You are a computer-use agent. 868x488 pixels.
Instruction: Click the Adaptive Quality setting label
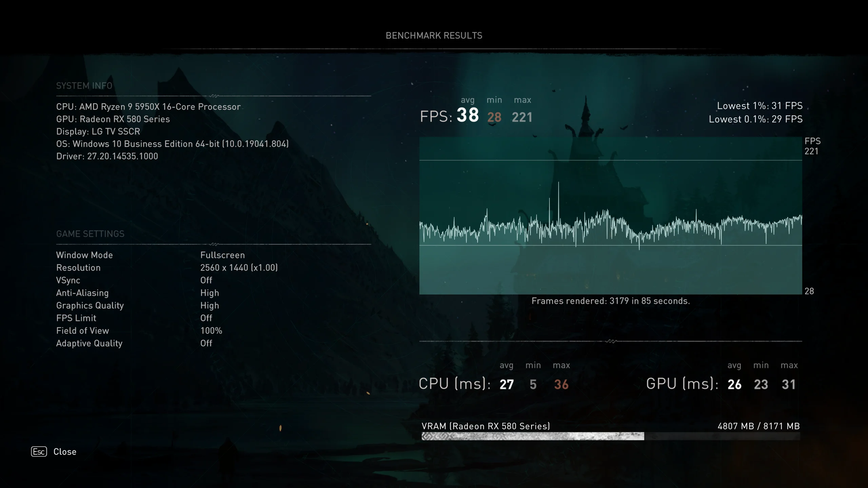(89, 344)
